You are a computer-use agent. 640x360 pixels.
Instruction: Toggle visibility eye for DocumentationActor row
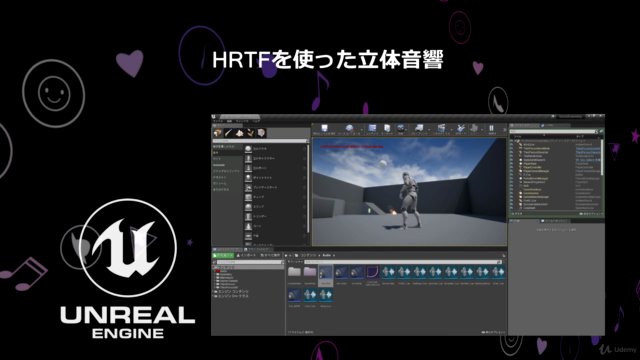pos(511,204)
